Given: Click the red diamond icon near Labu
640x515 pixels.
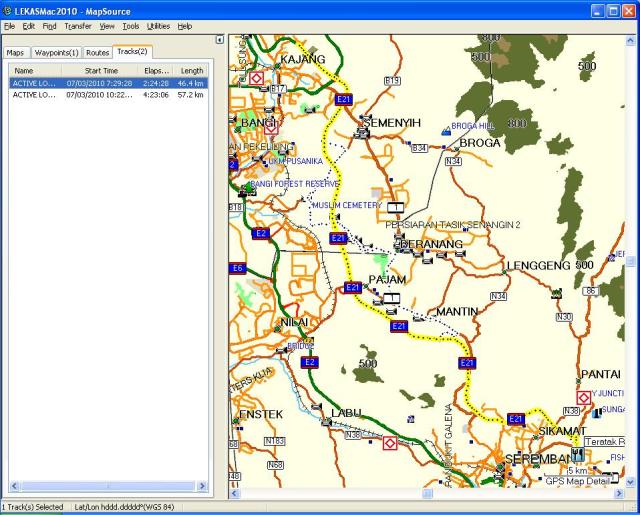Looking at the screenshot, I should (390, 443).
